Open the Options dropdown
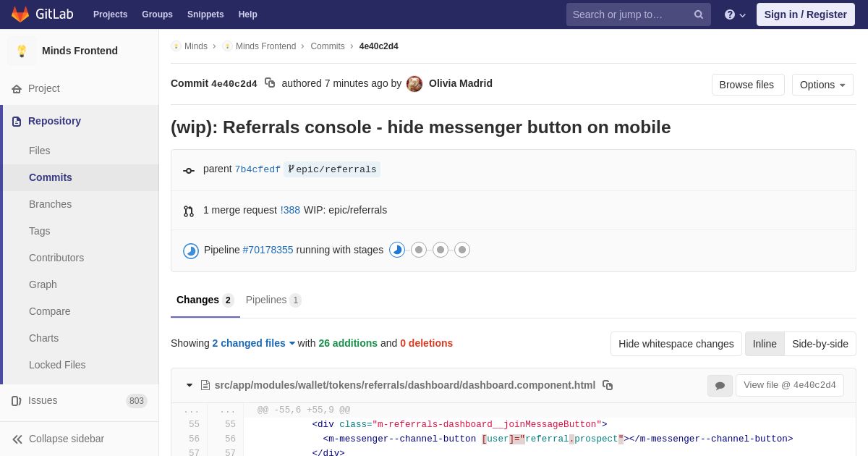 tap(822, 85)
